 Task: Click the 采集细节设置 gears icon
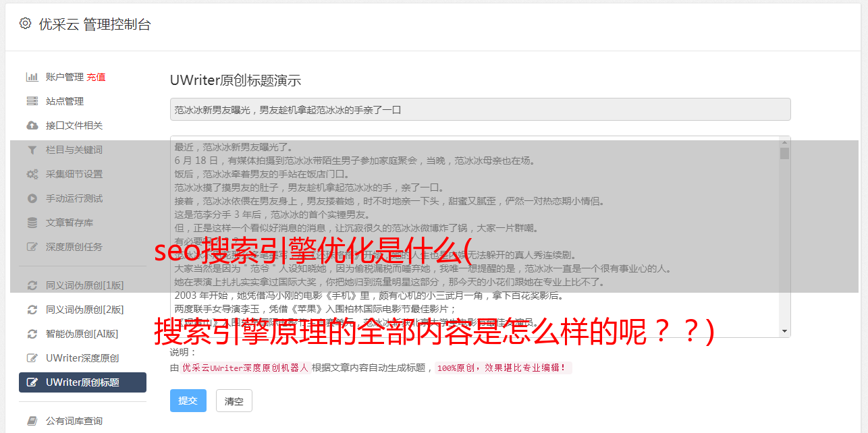(x=32, y=174)
